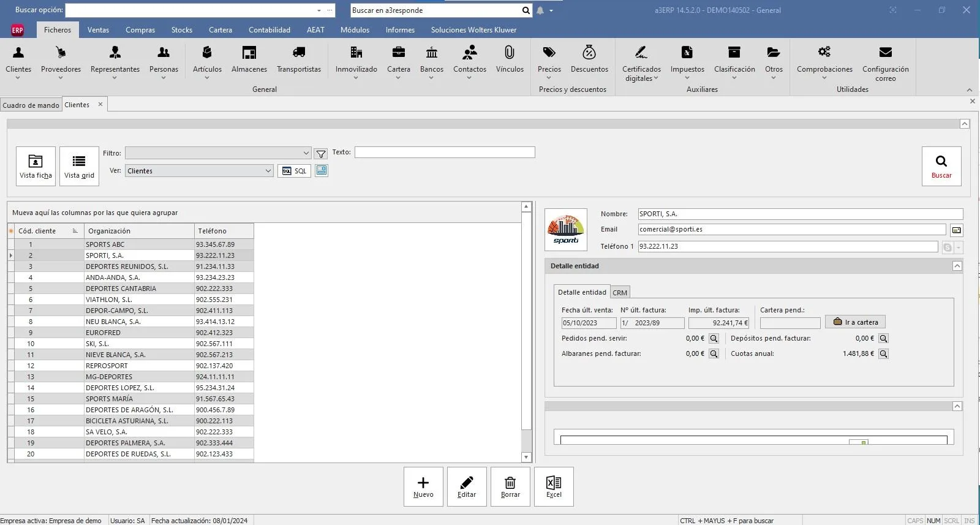
Task: Close the Clientes tab
Action: 100,105
